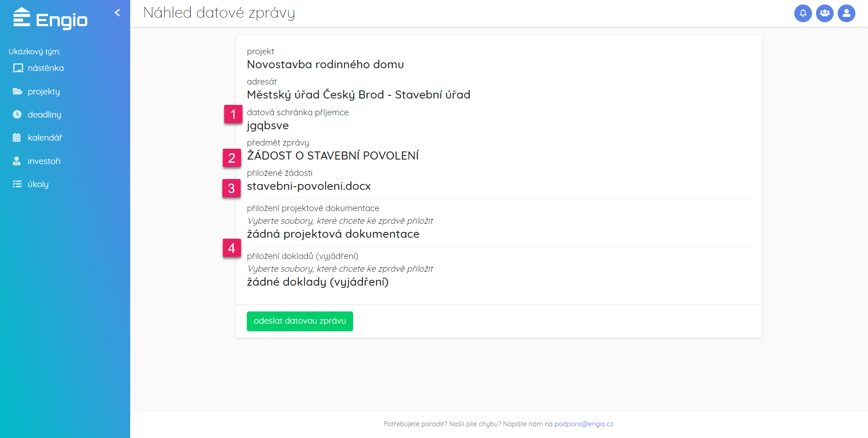Click the Engio logo

point(50,19)
